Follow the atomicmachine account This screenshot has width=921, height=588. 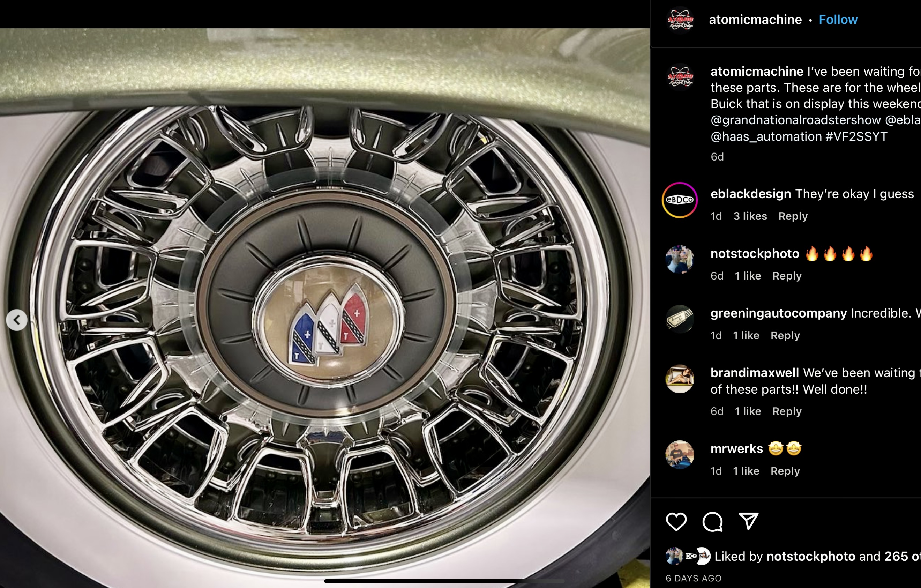pos(838,20)
